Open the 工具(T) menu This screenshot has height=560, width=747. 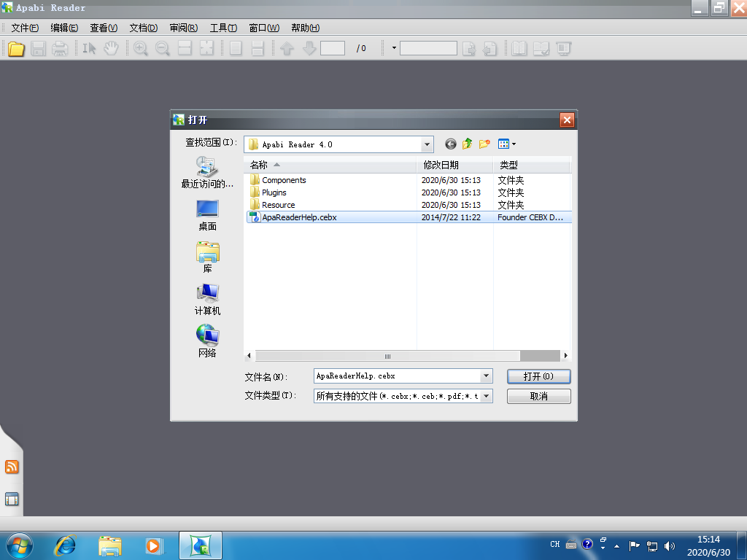223,28
